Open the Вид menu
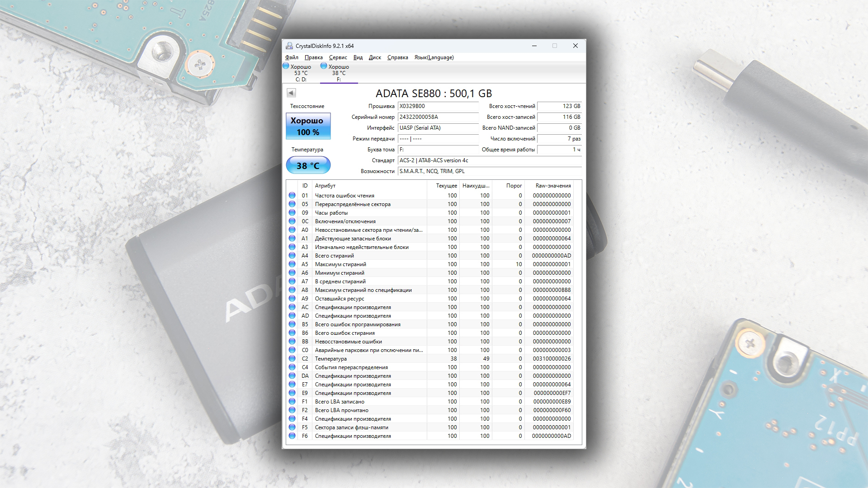This screenshot has width=868, height=488. (x=358, y=57)
